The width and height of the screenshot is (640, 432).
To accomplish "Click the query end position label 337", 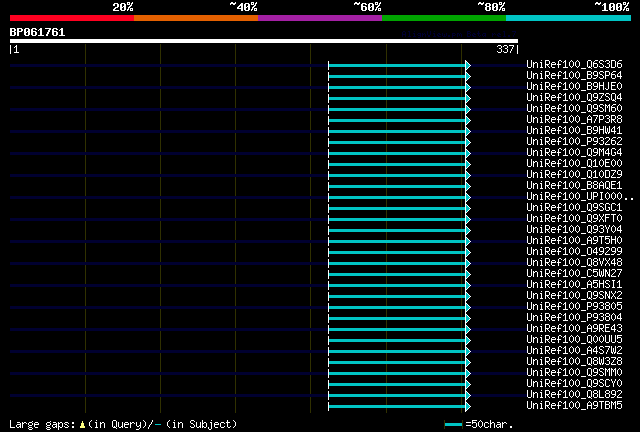I will (505, 49).
